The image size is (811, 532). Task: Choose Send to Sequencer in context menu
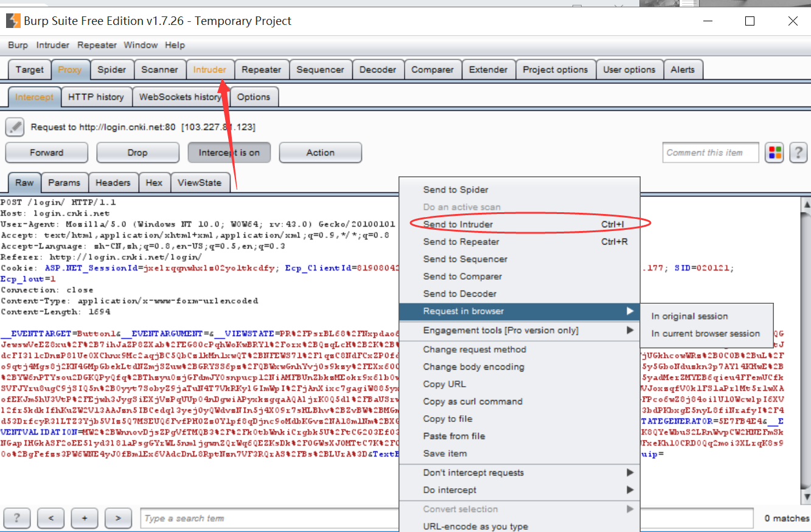coord(520,259)
